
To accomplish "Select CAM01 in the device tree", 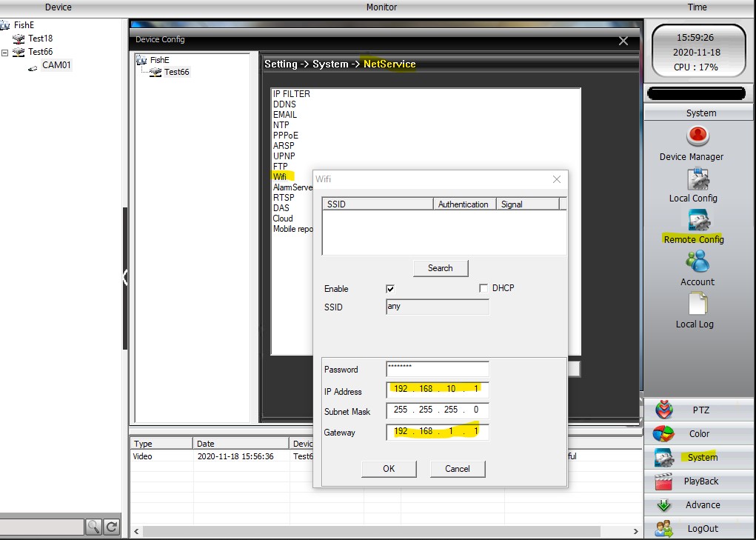I will click(x=56, y=64).
